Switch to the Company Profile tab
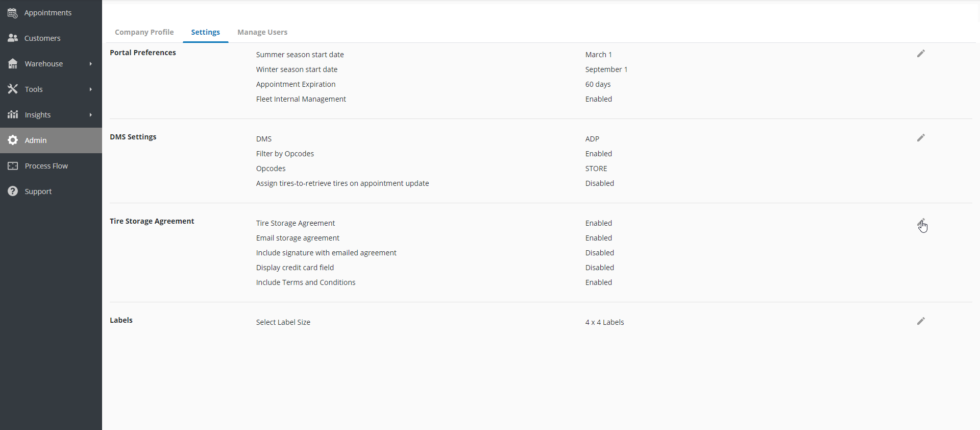This screenshot has width=980, height=430. click(x=144, y=32)
